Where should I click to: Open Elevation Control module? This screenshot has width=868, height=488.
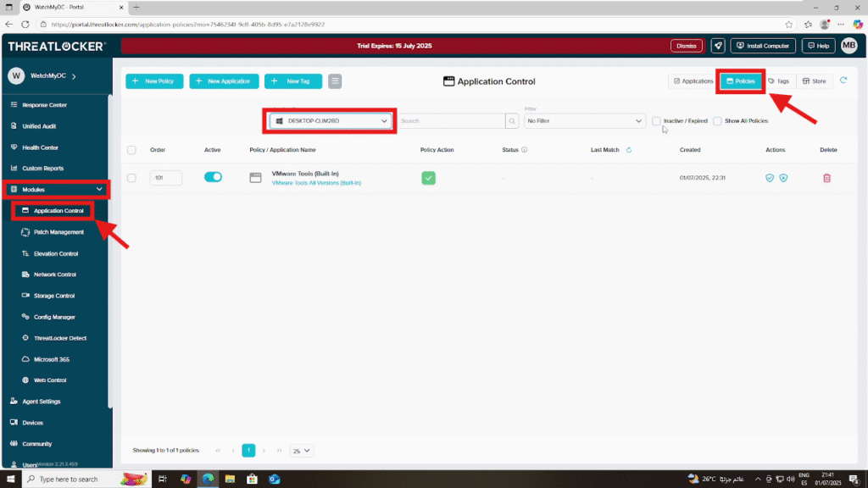point(55,254)
